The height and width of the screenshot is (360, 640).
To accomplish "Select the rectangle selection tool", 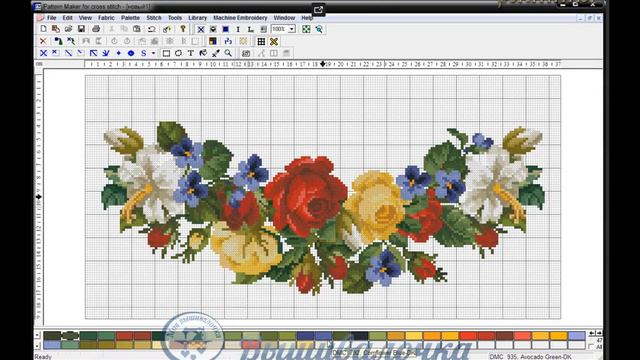I will 166,53.
